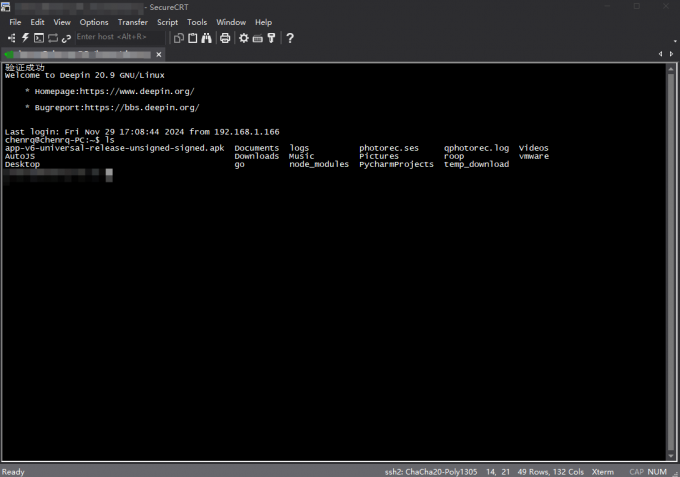The image size is (680, 477).
Task: Click the app-v6-universal-release-unsigned-signed.apk filename
Action: pyautogui.click(x=114, y=148)
